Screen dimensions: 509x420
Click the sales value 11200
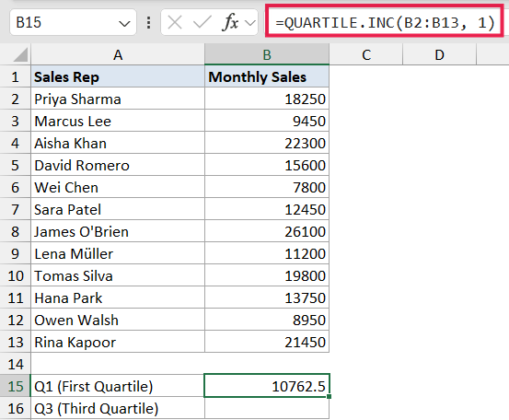coord(267,253)
